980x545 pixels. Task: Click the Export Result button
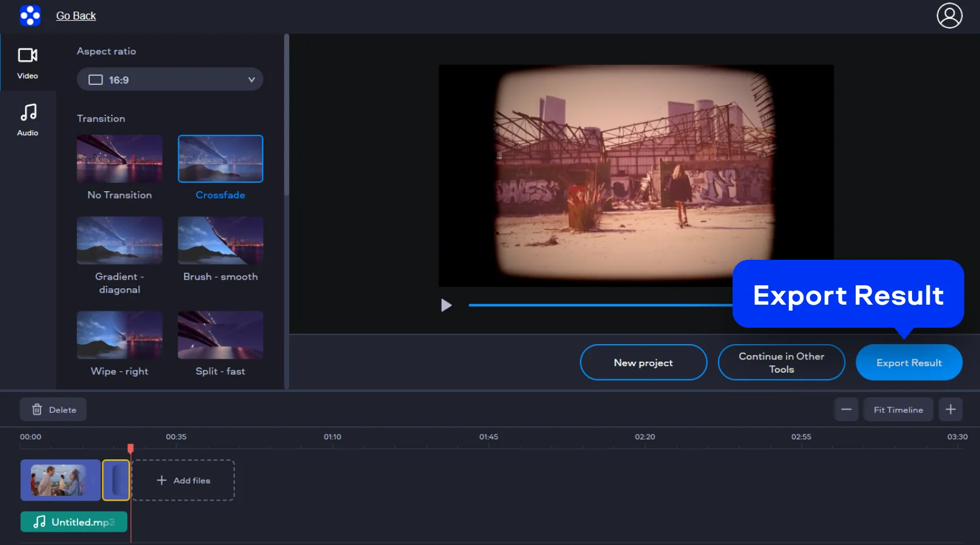pos(908,362)
